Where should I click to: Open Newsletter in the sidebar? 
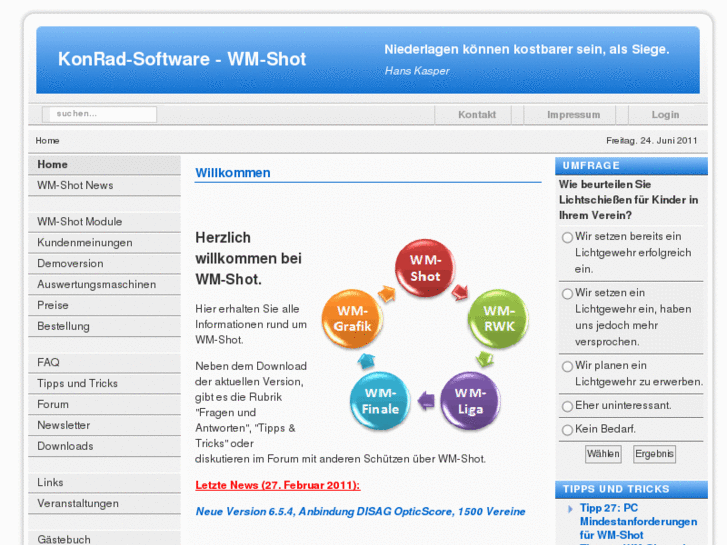104,425
